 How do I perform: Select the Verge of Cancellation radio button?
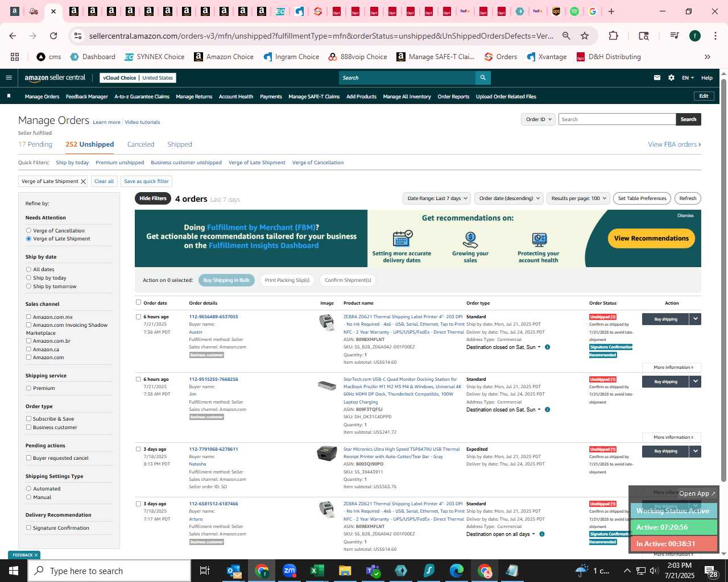pos(28,231)
